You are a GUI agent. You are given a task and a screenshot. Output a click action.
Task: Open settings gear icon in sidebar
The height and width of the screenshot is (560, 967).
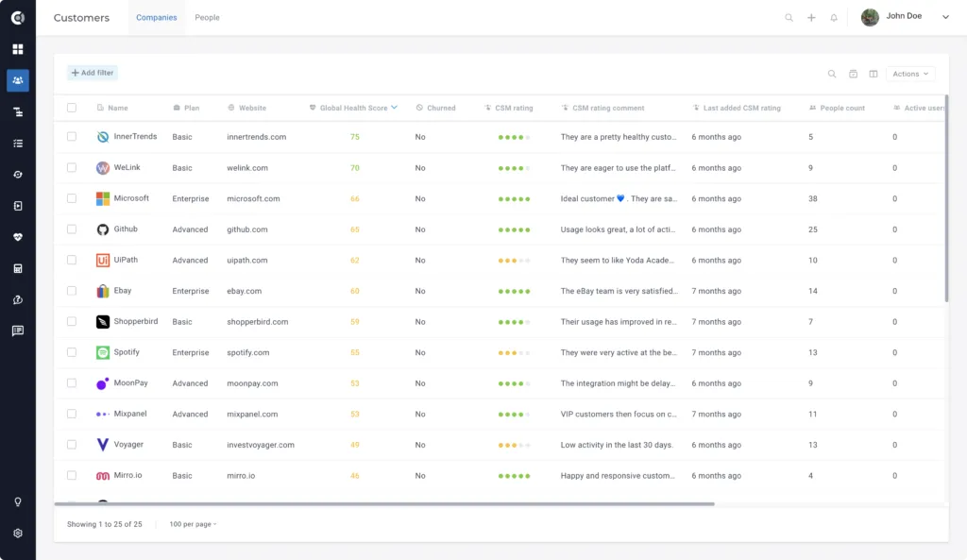coord(18,534)
